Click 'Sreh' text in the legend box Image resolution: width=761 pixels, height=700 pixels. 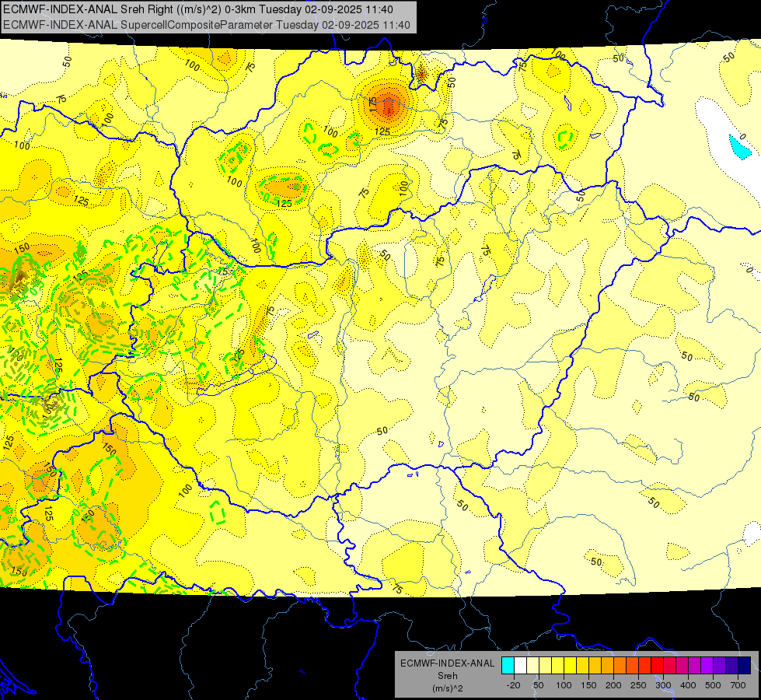click(448, 676)
